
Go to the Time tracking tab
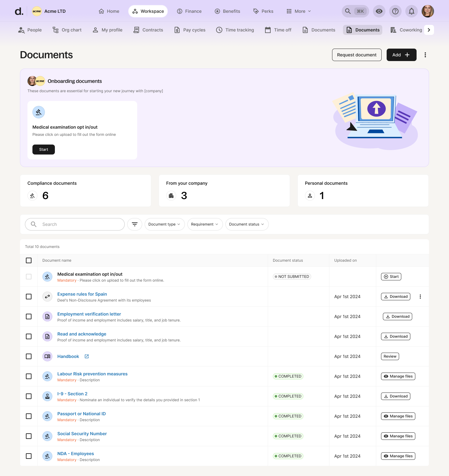pyautogui.click(x=235, y=30)
